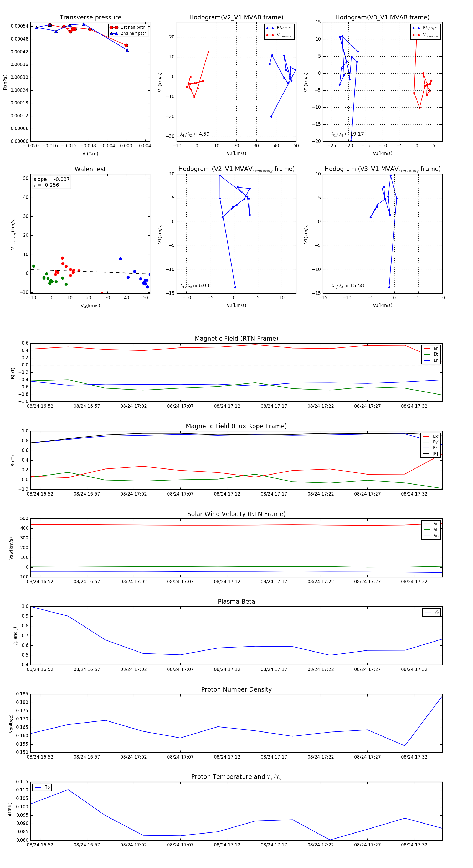Click 'Np(#/cc)' y-axis label
473x868 pixels.
(11, 723)
